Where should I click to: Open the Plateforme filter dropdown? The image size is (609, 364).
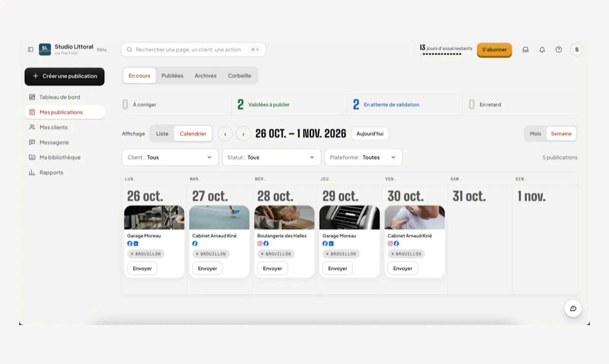click(363, 157)
